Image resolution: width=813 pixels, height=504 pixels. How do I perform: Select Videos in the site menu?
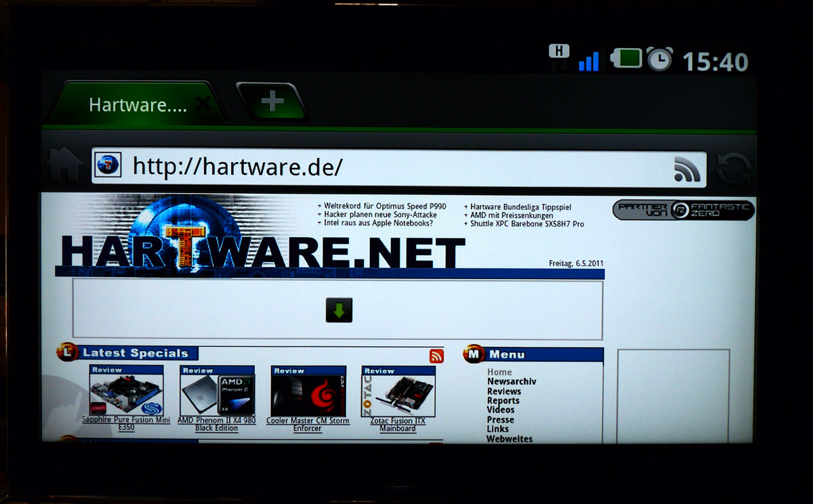coord(501,410)
